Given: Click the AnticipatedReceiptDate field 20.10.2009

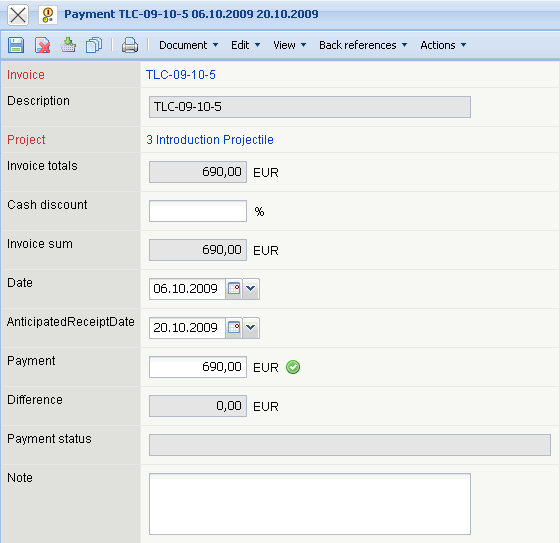Looking at the screenshot, I should pos(187,328).
